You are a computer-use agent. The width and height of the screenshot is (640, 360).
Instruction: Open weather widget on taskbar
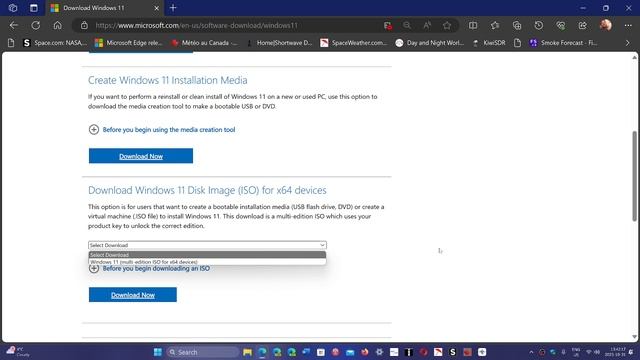18,352
